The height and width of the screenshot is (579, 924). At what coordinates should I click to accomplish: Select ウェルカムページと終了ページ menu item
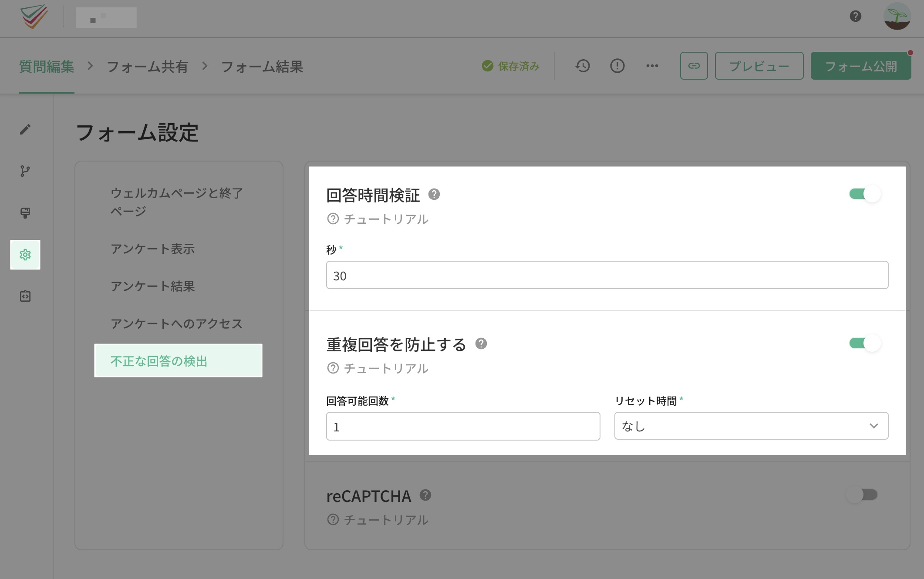(179, 202)
